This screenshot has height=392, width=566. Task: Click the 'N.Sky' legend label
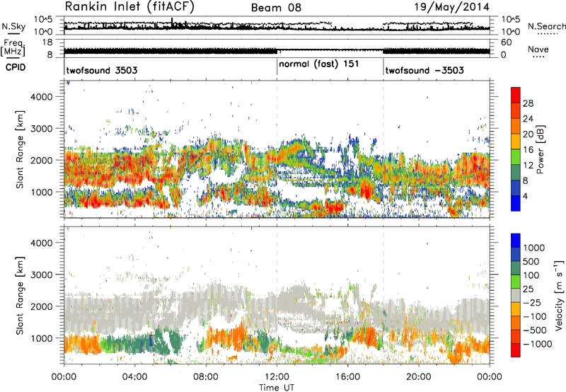pyautogui.click(x=13, y=26)
